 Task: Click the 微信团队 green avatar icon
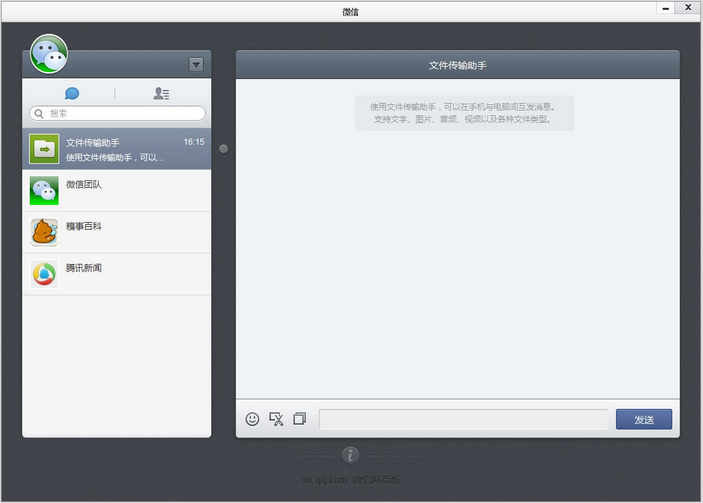pyautogui.click(x=44, y=191)
